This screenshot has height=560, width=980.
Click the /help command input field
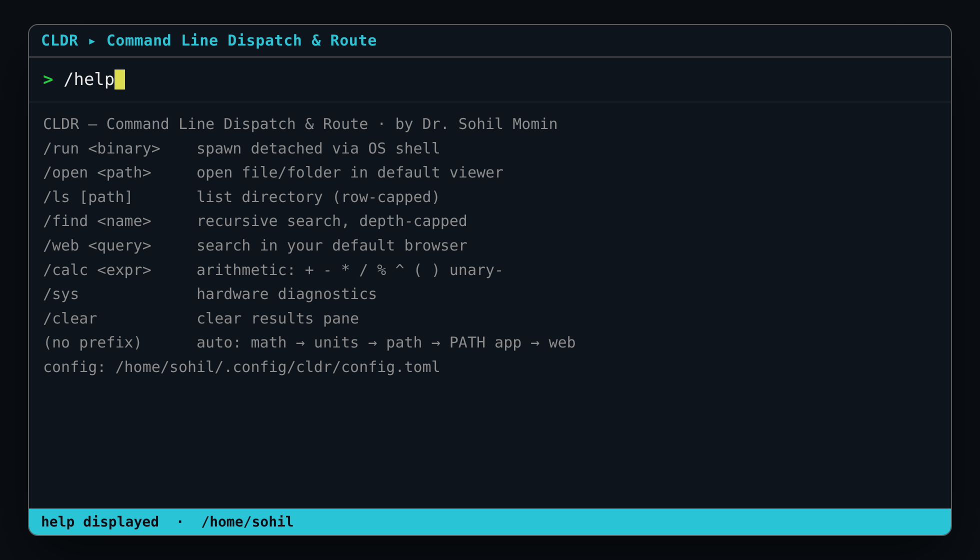pos(490,79)
